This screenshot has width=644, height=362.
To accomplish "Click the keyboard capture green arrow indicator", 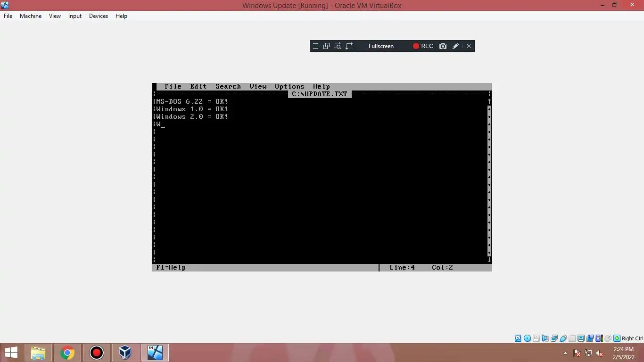I will pyautogui.click(x=617, y=338).
